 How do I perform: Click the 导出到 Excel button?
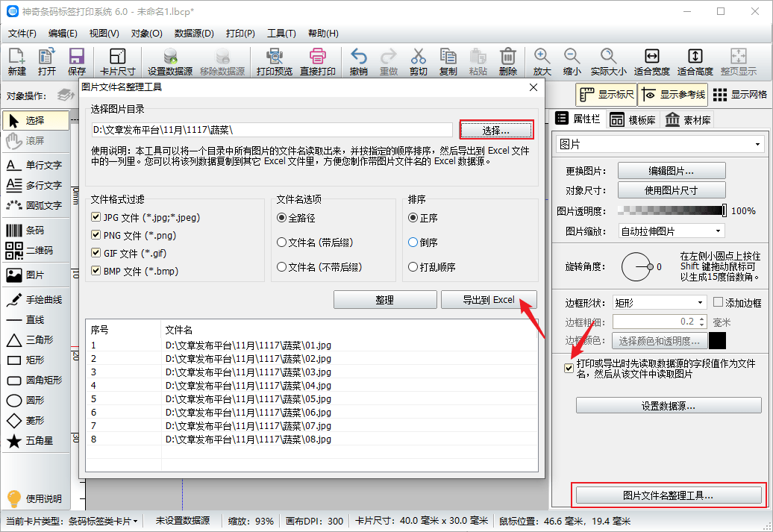click(489, 300)
